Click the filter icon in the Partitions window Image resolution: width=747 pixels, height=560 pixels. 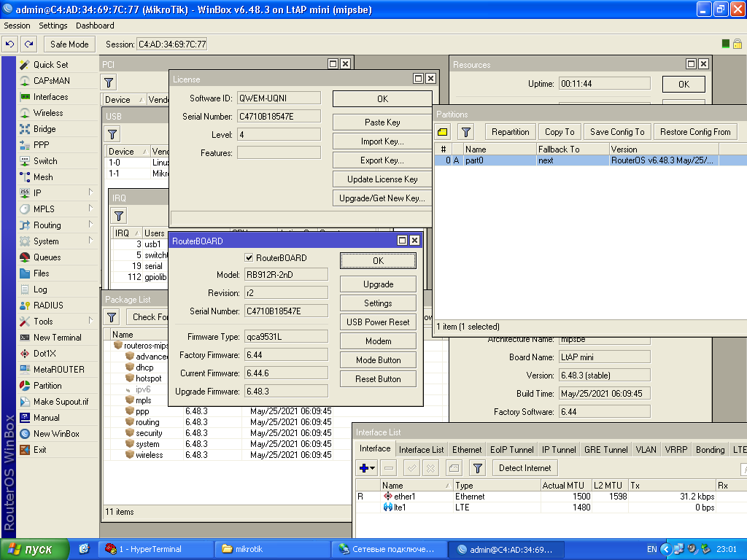coord(466,132)
